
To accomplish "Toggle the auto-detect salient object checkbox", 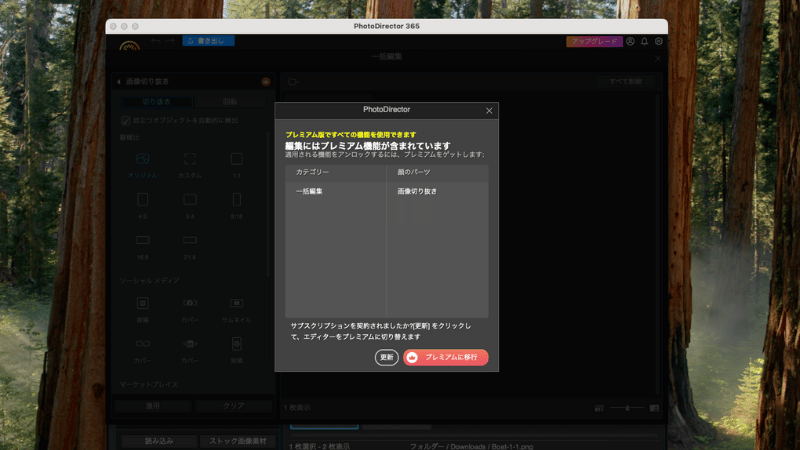I will tap(126, 121).
